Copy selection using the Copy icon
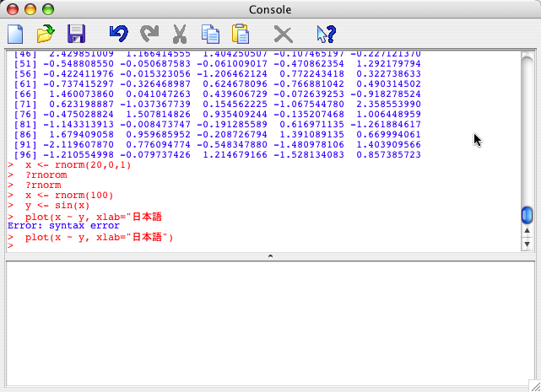The image size is (541, 392). coord(209,35)
